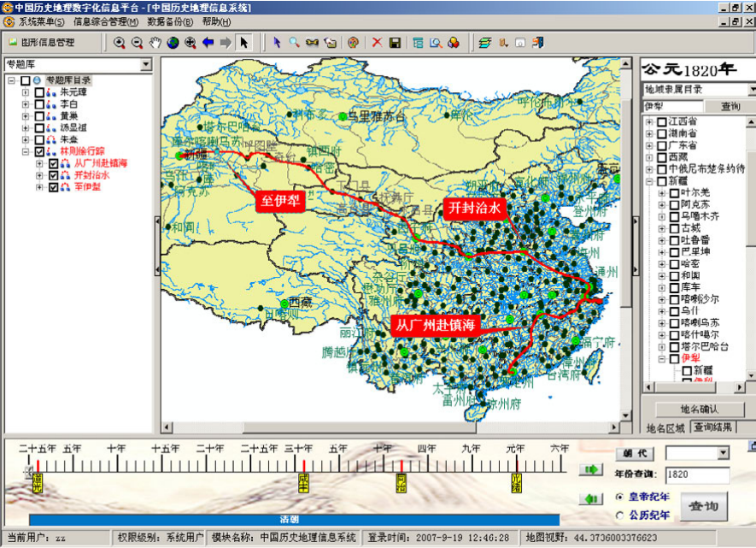Screen dimensions: 756x548
Task: Select the zoom out magnifier tool
Action: 137,43
